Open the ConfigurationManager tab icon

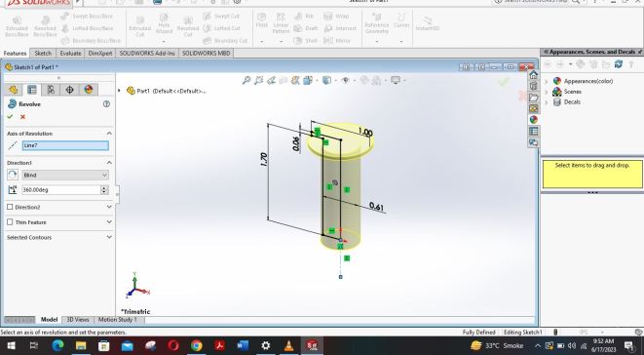pyautogui.click(x=51, y=90)
